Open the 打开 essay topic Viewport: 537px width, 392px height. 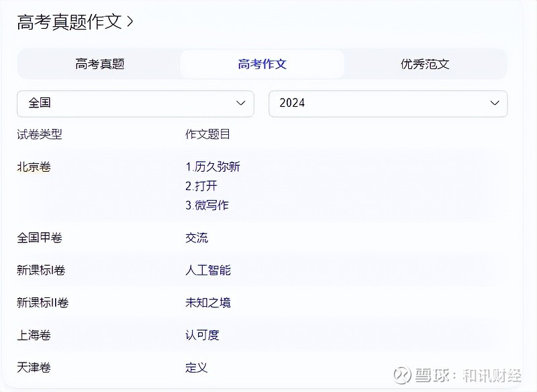201,186
